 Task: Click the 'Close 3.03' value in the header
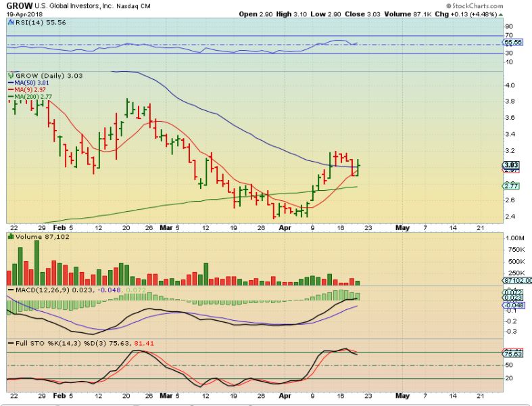coord(364,14)
